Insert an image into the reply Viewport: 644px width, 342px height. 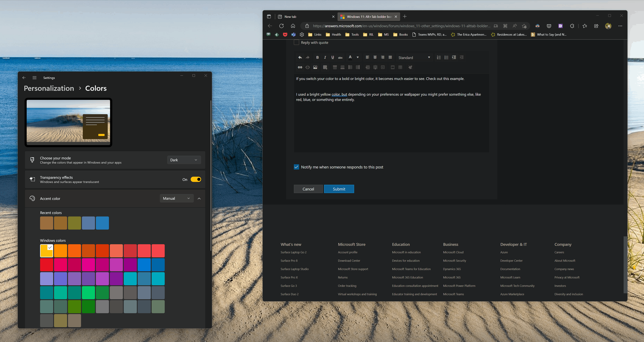pyautogui.click(x=315, y=67)
